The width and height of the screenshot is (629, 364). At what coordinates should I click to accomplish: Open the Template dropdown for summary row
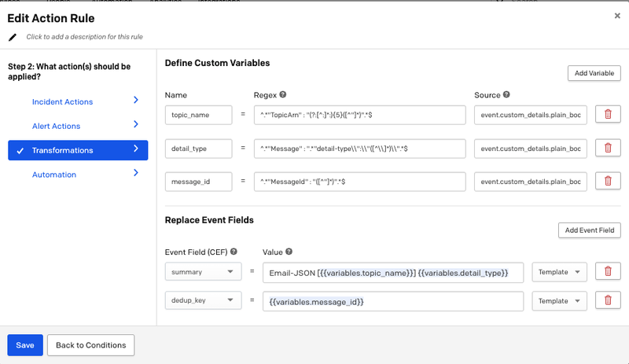pyautogui.click(x=559, y=272)
